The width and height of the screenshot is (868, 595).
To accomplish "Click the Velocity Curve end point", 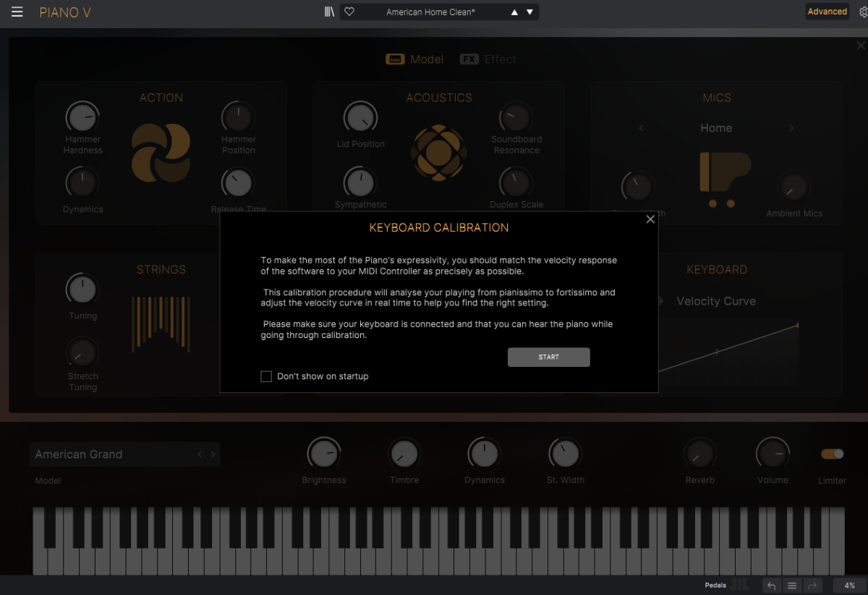I will click(797, 326).
